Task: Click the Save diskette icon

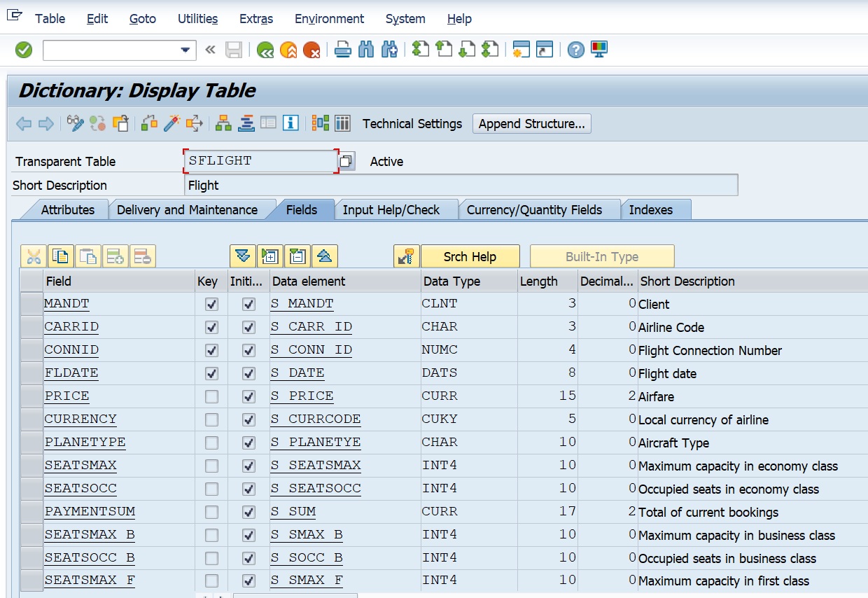Action: click(234, 50)
